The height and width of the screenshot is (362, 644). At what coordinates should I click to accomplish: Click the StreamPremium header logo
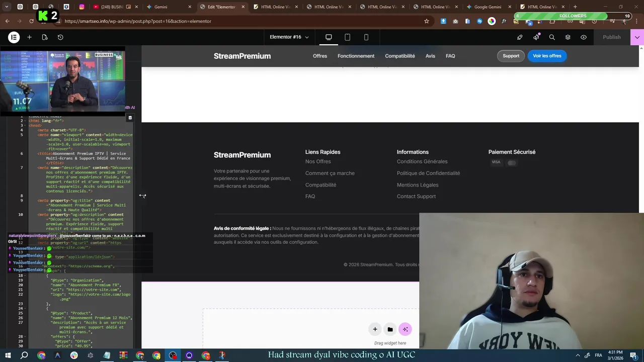(242, 56)
